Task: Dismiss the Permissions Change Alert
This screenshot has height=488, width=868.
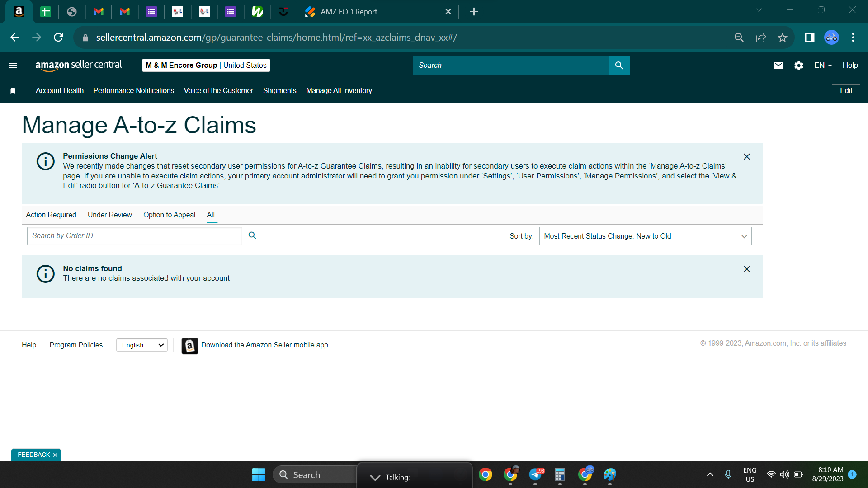Action: pyautogui.click(x=747, y=156)
